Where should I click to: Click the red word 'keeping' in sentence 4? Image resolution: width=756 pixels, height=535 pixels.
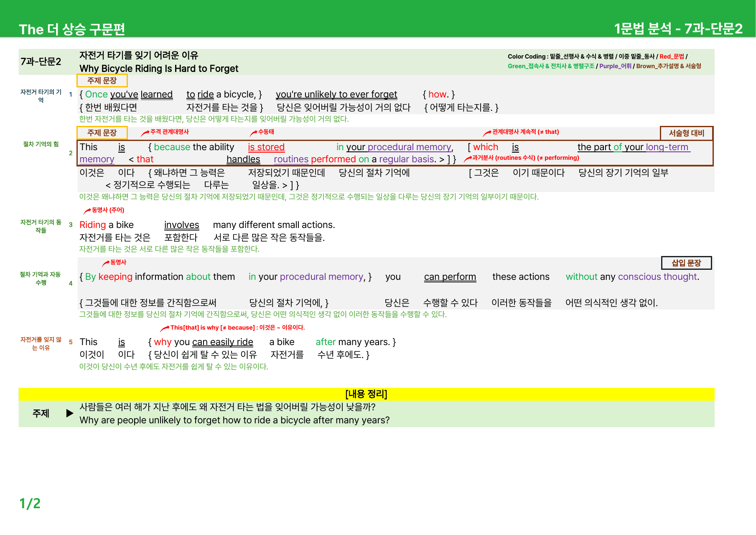point(115,277)
